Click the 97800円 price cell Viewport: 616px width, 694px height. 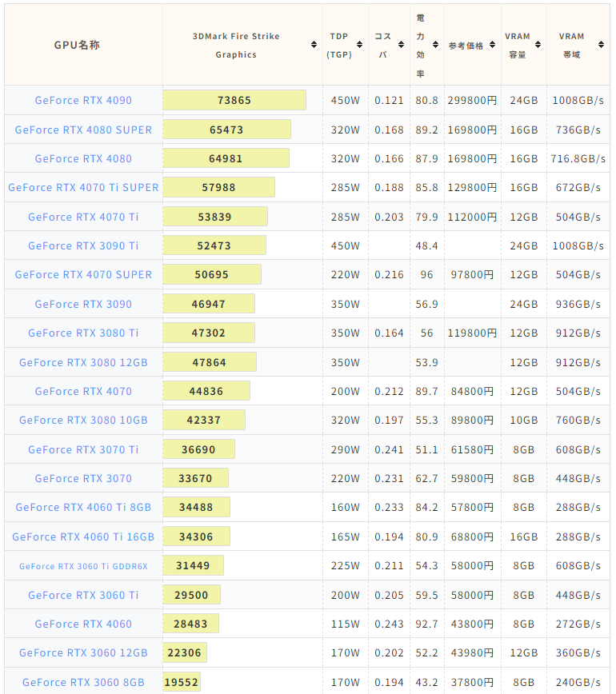(x=472, y=275)
